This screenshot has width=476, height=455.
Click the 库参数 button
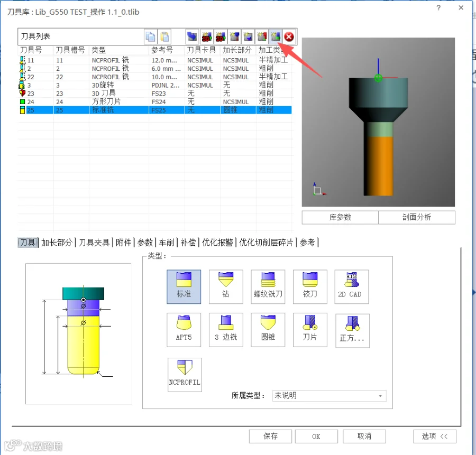[340, 217]
